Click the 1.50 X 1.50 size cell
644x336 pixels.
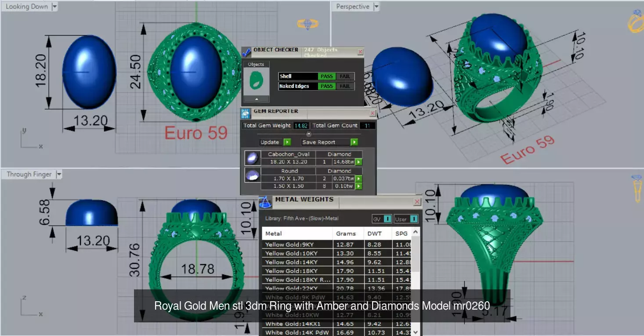tap(289, 186)
